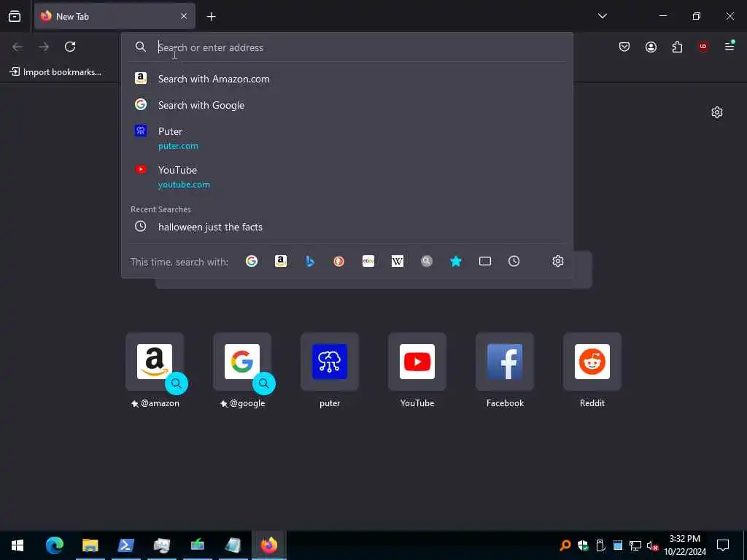Open File Explorer from taskbar
This screenshot has height=560, width=747.
click(x=90, y=545)
